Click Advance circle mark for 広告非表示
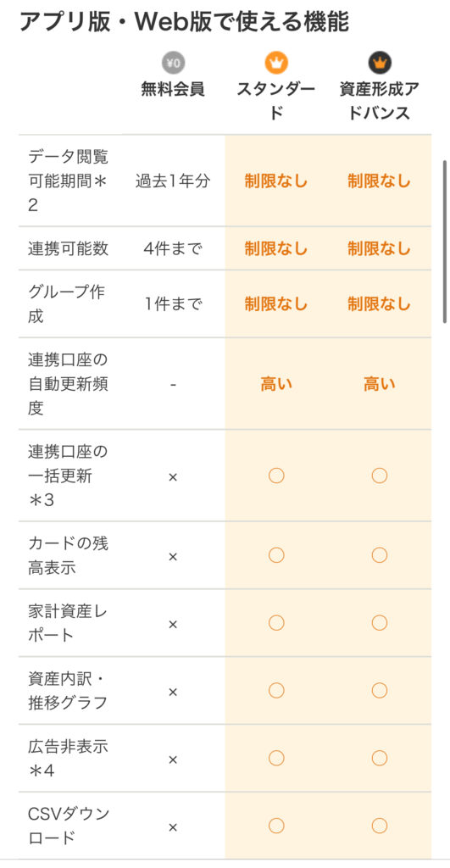The width and height of the screenshot is (450, 868). (379, 758)
